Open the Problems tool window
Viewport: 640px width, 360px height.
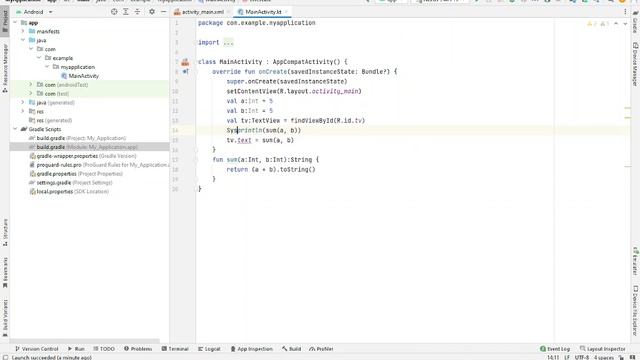(x=138, y=349)
